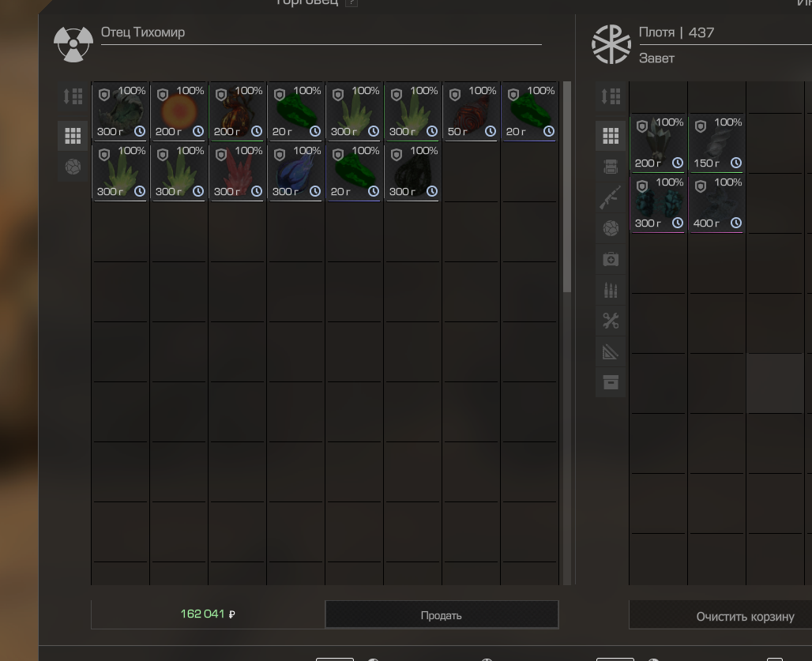Select the red crystal artifact 300г

pyautogui.click(x=238, y=171)
